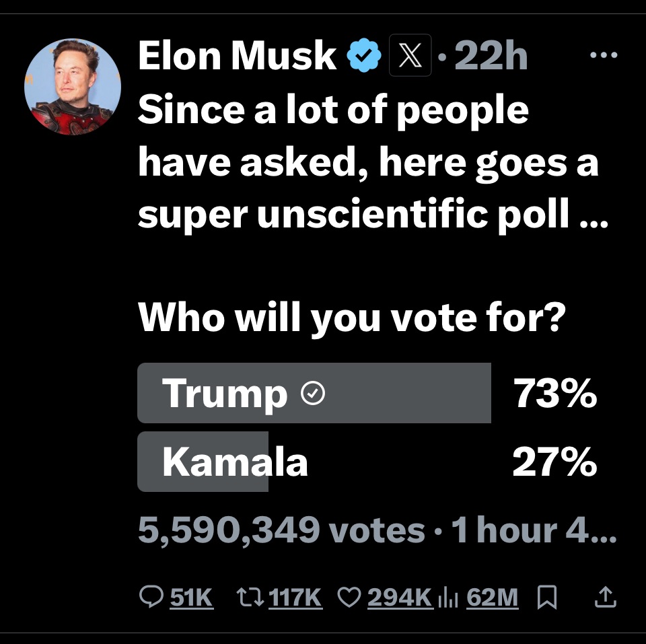Viewport: 646px width, 644px height.
Task: Open the profile picture avatar
Action: (73, 87)
